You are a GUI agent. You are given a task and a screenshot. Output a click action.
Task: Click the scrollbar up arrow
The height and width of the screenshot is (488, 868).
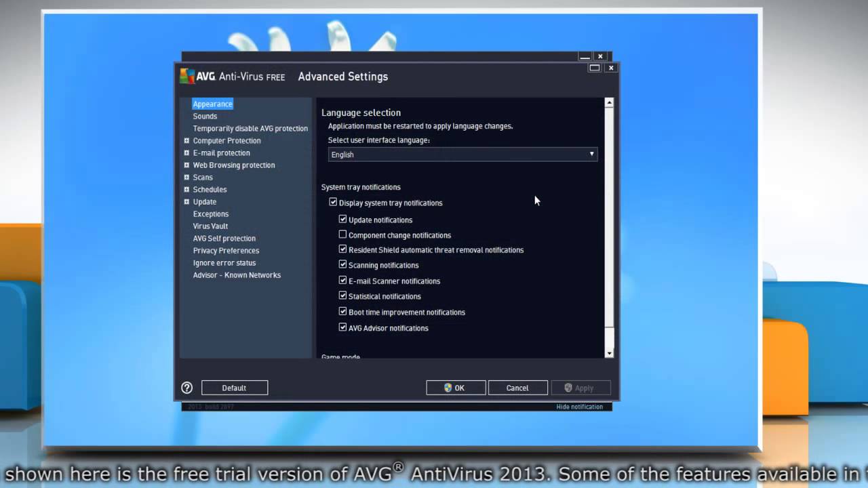(x=609, y=102)
